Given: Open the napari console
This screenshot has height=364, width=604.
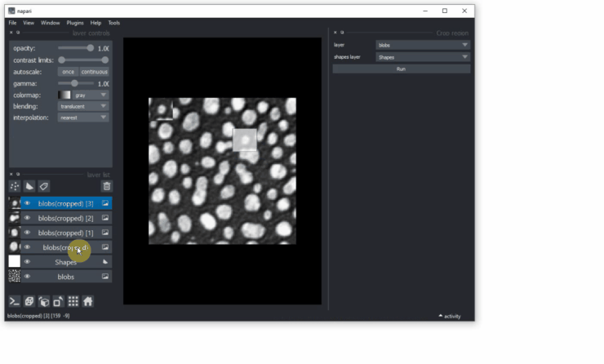Looking at the screenshot, I should pyautogui.click(x=14, y=301).
